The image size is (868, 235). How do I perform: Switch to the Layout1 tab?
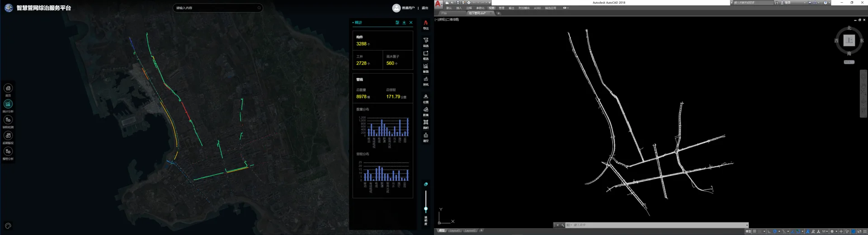tap(454, 230)
